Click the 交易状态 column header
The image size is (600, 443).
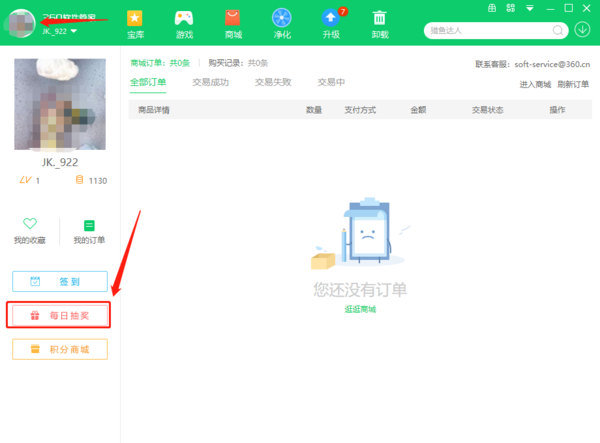point(488,110)
